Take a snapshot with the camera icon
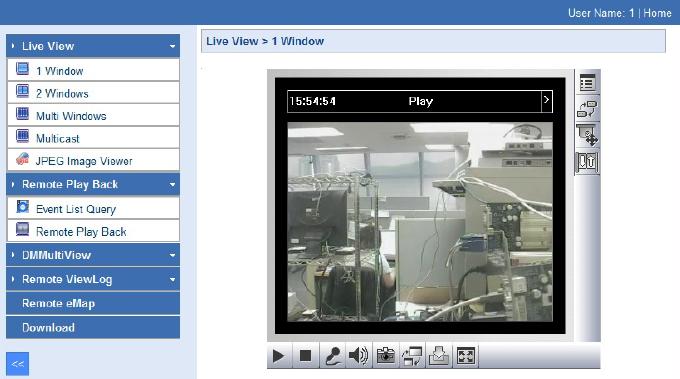Image resolution: width=680 pixels, height=379 pixels. [x=386, y=356]
